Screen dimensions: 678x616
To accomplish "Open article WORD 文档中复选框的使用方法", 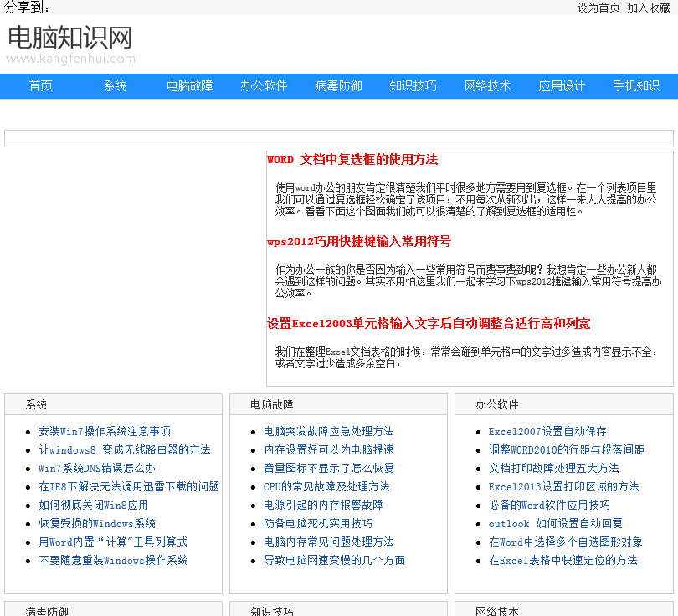I will point(352,160).
